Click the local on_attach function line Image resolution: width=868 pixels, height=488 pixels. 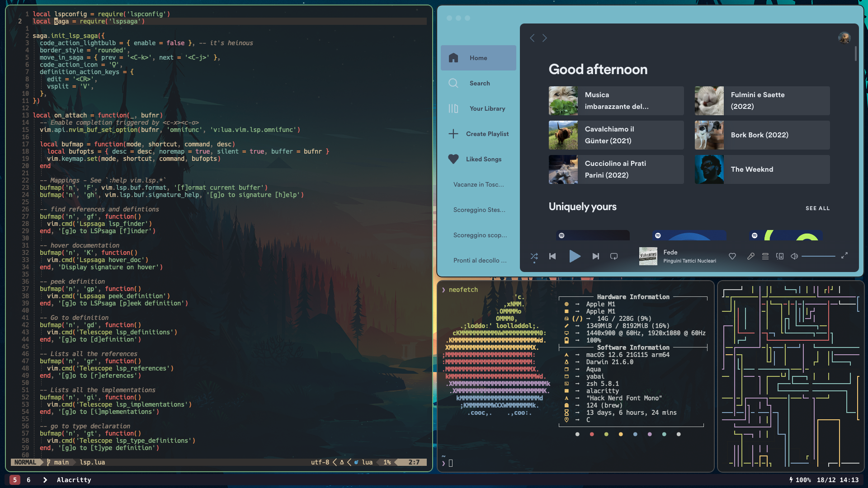tap(98, 115)
